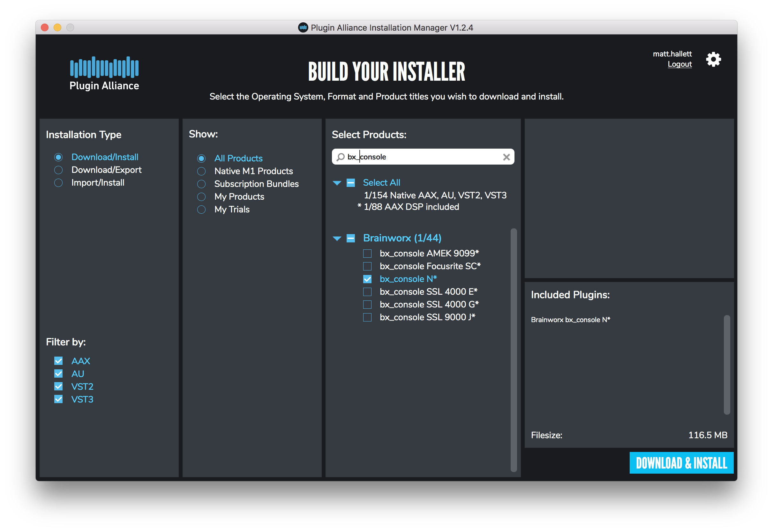Screen dimensions: 773x532
Task: Toggle the Select All partial checkbox
Action: tap(350, 183)
